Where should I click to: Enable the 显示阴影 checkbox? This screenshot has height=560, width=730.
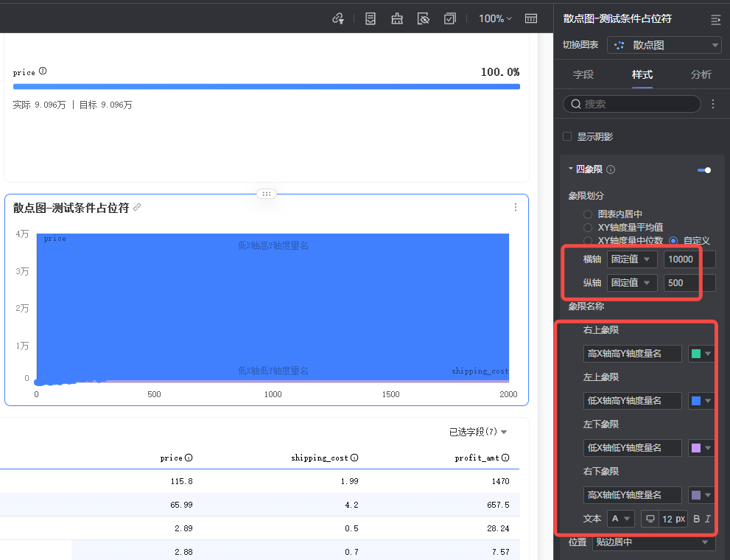click(567, 136)
